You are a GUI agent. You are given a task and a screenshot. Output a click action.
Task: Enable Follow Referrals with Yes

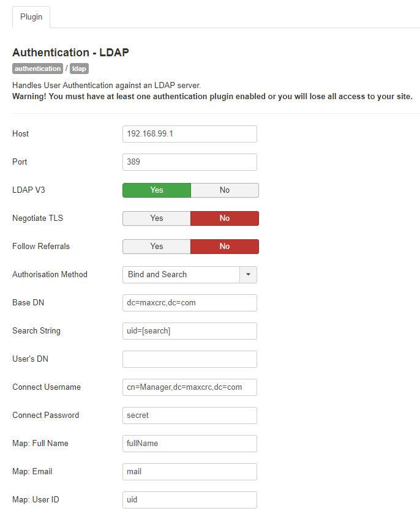[x=157, y=247]
